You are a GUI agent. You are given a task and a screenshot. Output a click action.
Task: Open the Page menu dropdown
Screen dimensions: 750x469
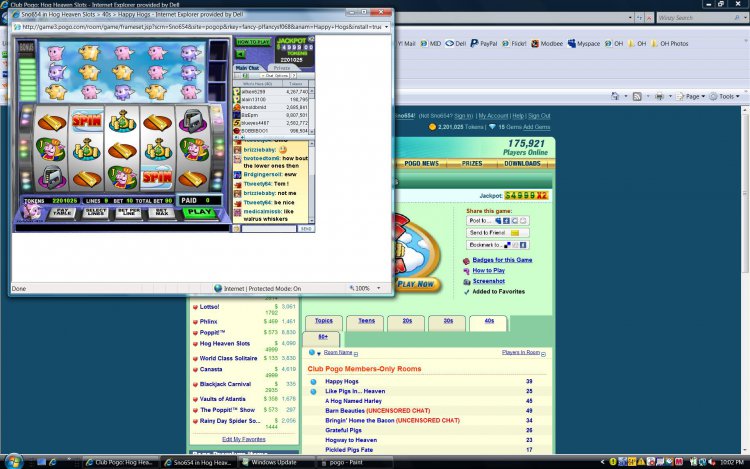click(691, 96)
